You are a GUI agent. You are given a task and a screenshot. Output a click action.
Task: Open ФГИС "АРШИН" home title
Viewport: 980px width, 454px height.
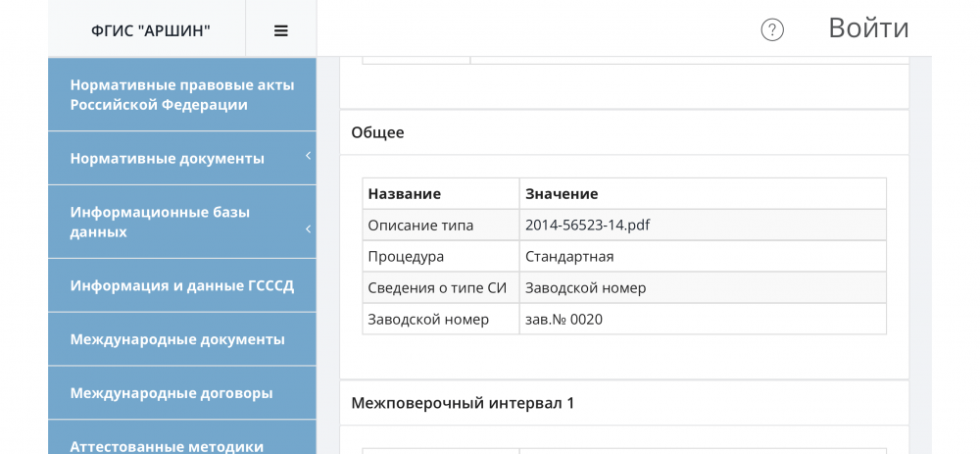point(150,30)
